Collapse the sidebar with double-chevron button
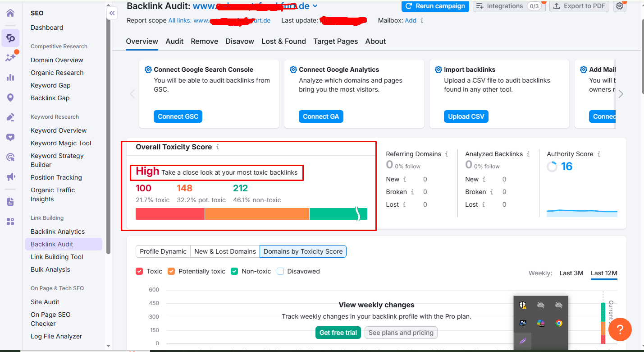This screenshot has width=644, height=352. [112, 14]
